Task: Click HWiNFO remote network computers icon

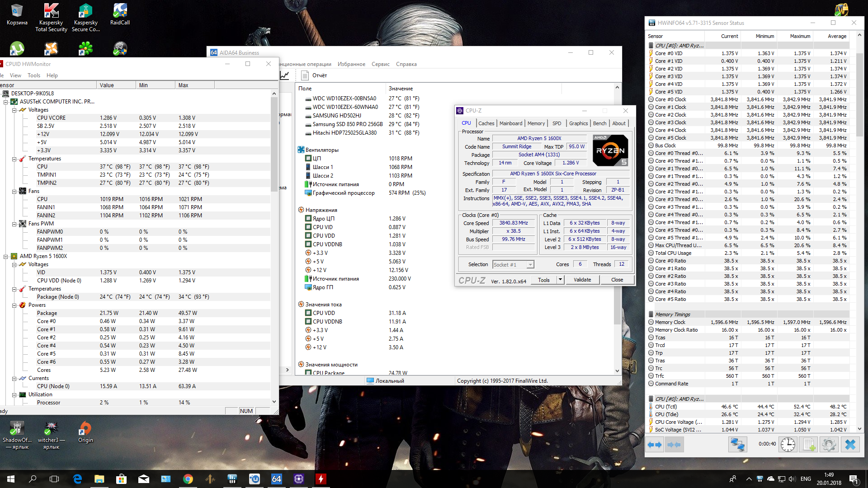Action: point(737,445)
